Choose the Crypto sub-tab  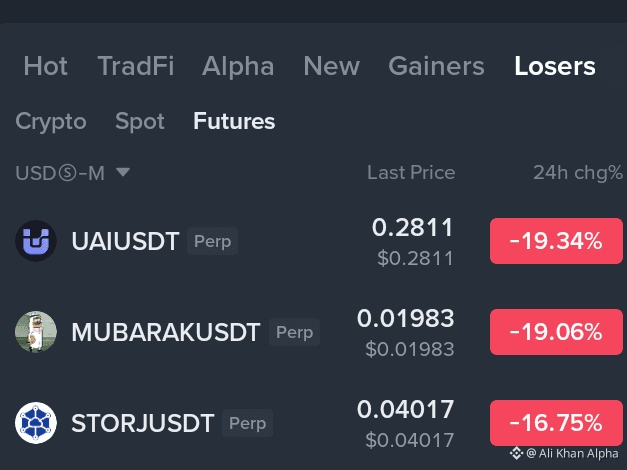click(51, 122)
